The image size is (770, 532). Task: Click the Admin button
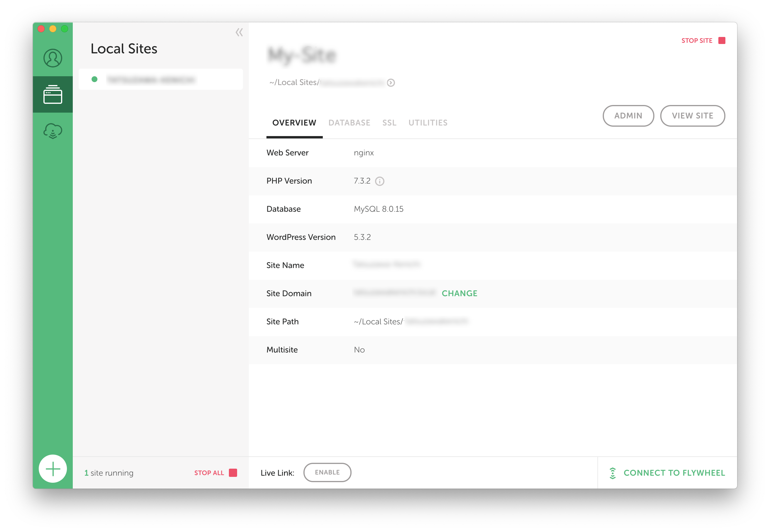point(628,116)
